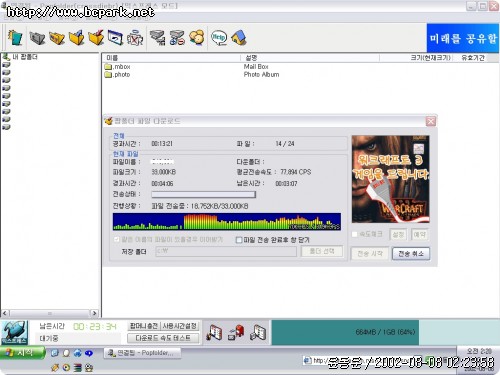The height and width of the screenshot is (375, 500).
Task: Click the Popfolder taskbar button
Action: point(142,353)
